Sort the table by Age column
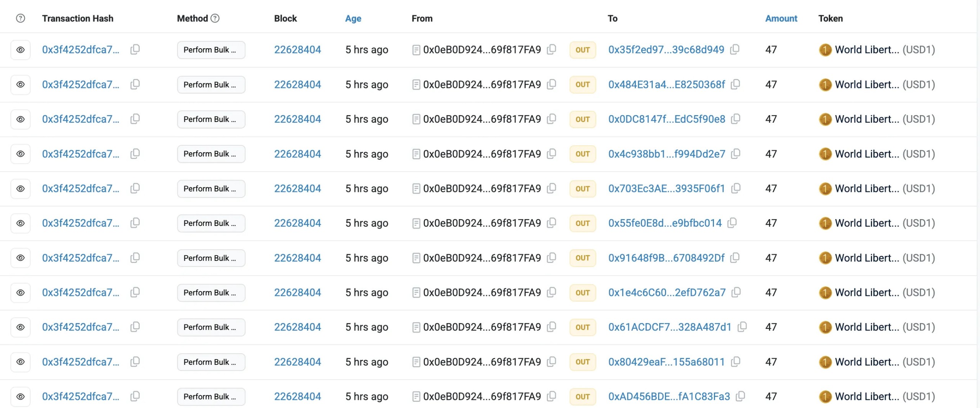The image size is (980, 408). tap(353, 18)
